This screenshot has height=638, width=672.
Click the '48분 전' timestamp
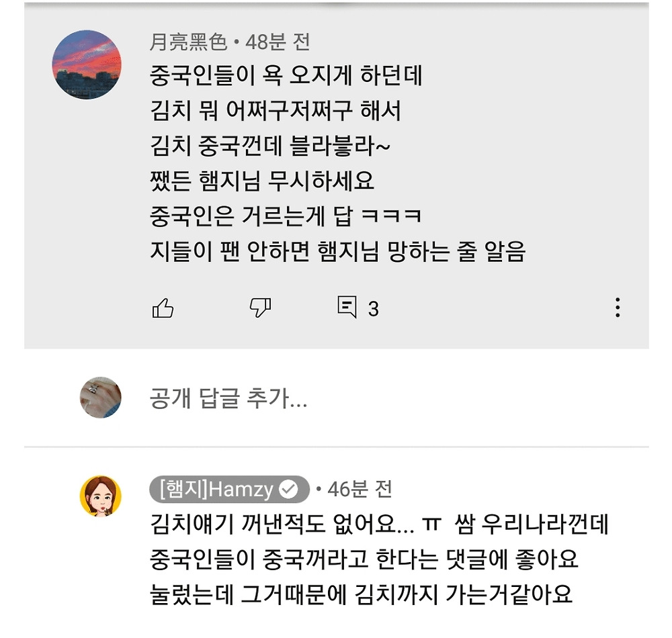point(278,42)
